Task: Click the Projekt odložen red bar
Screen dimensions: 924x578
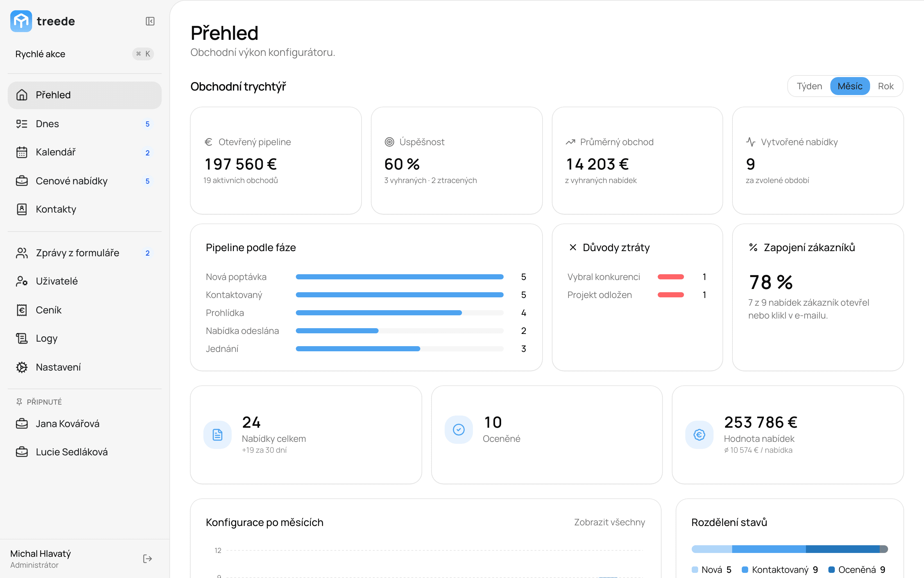Action: click(671, 295)
